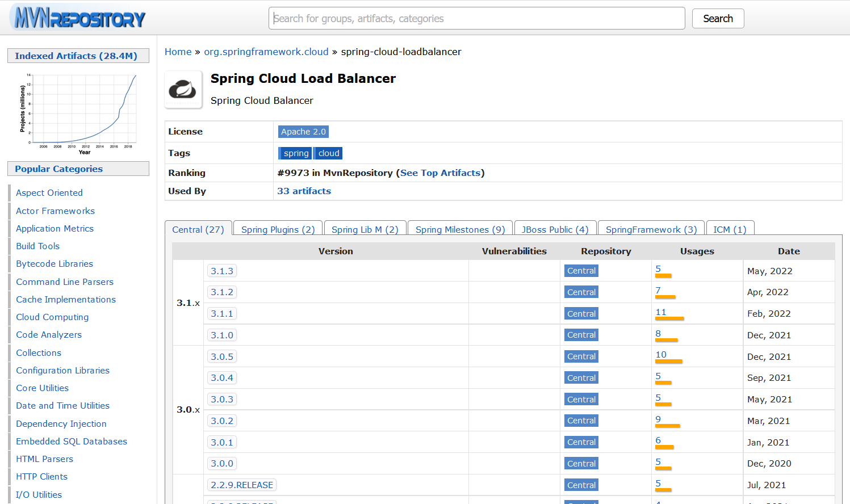Open version 3.0.4
This screenshot has height=504, width=850.
[x=222, y=378]
